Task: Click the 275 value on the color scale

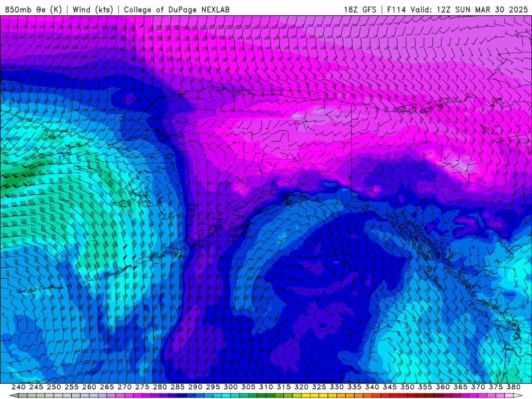Action: point(142,387)
